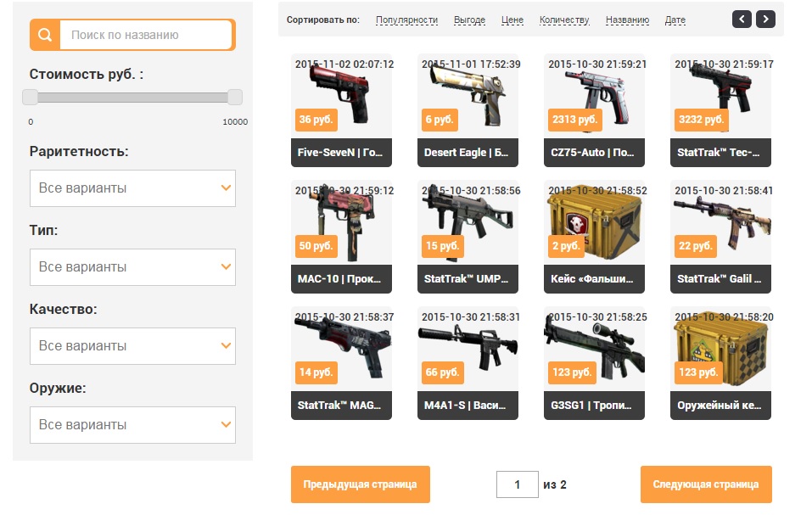812x515 pixels.
Task: Click the right price slider handle at 10000
Action: pos(234,97)
